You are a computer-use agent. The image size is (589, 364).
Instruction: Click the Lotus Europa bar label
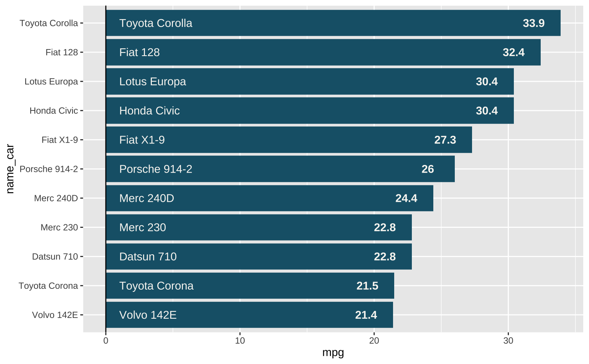(153, 82)
